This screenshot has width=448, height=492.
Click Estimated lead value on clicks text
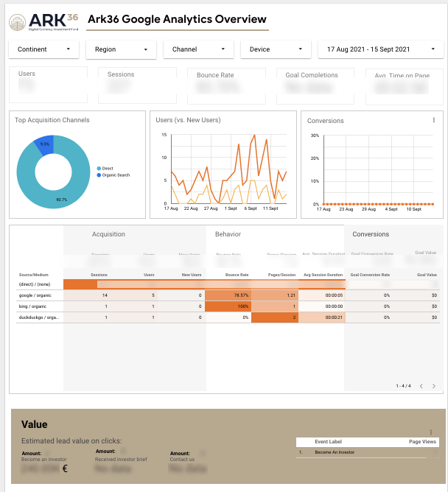pyautogui.click(x=71, y=441)
